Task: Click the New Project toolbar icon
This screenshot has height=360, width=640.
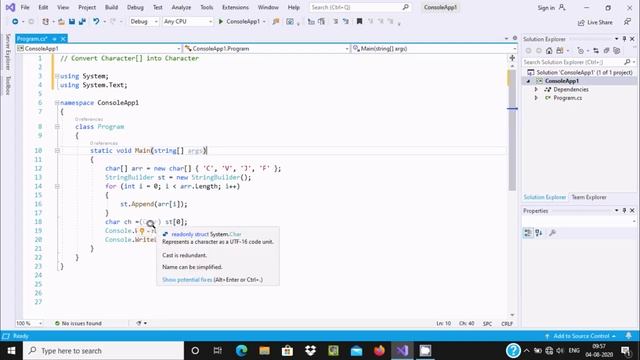Action: [45, 22]
